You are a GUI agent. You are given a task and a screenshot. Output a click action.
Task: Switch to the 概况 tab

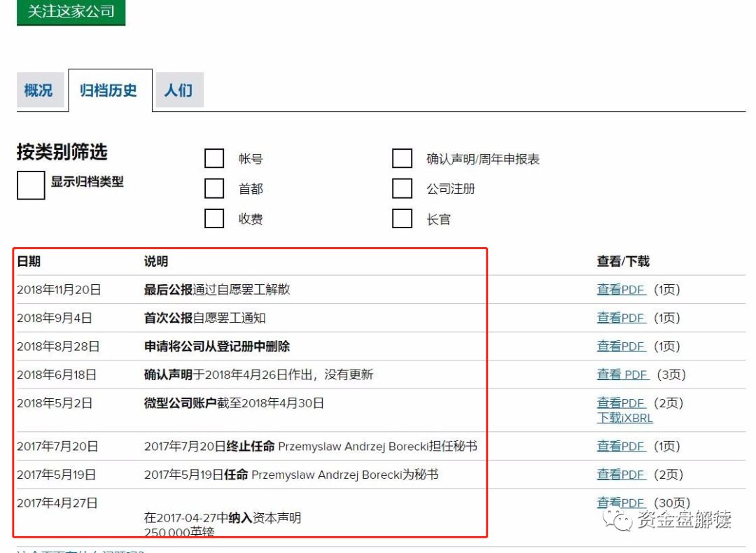(x=40, y=90)
